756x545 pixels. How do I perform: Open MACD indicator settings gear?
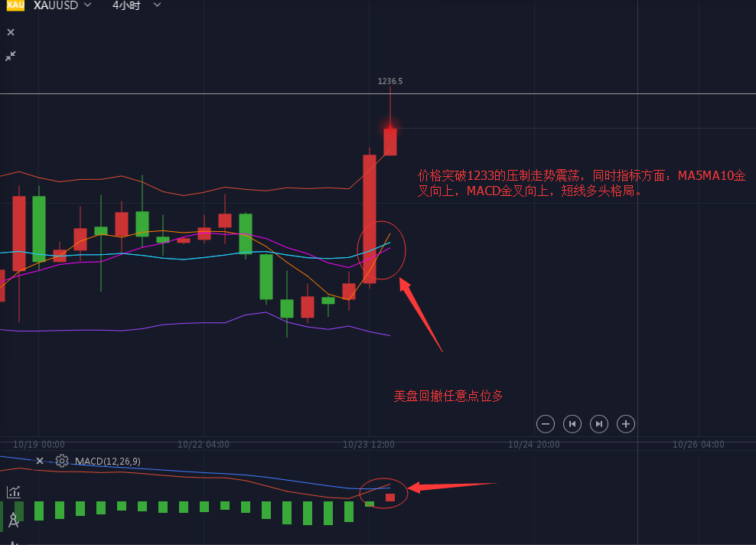tap(62, 461)
